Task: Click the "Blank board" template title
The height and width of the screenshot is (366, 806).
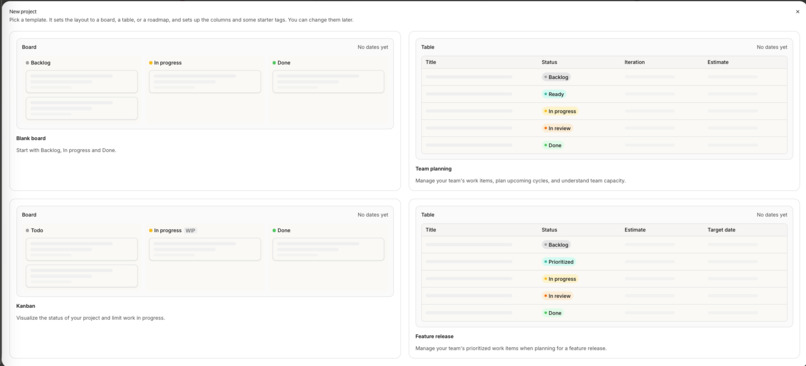Action: pos(31,138)
